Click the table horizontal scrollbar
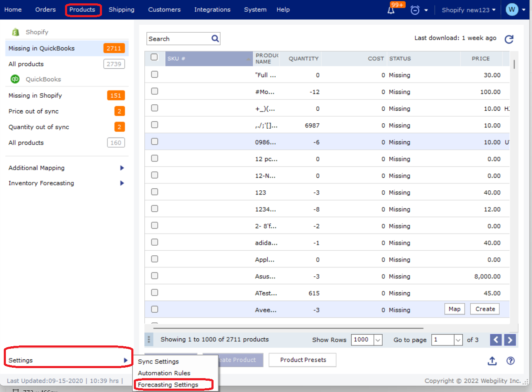 coord(288,328)
